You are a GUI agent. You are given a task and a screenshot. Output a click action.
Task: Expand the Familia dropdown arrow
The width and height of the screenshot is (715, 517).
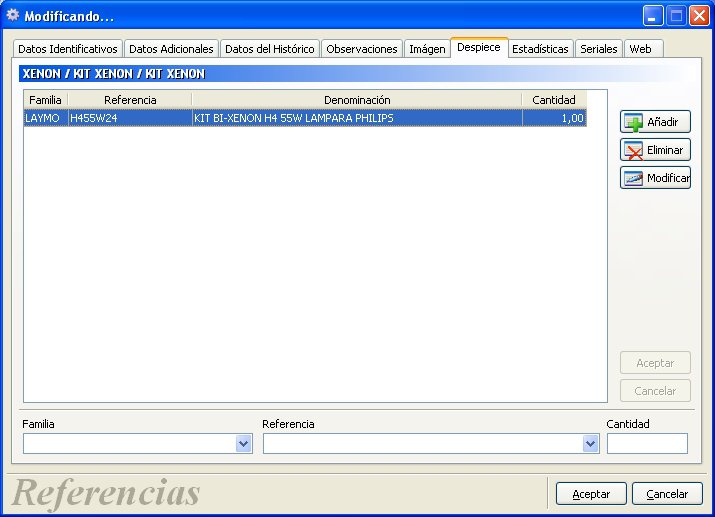pos(244,444)
